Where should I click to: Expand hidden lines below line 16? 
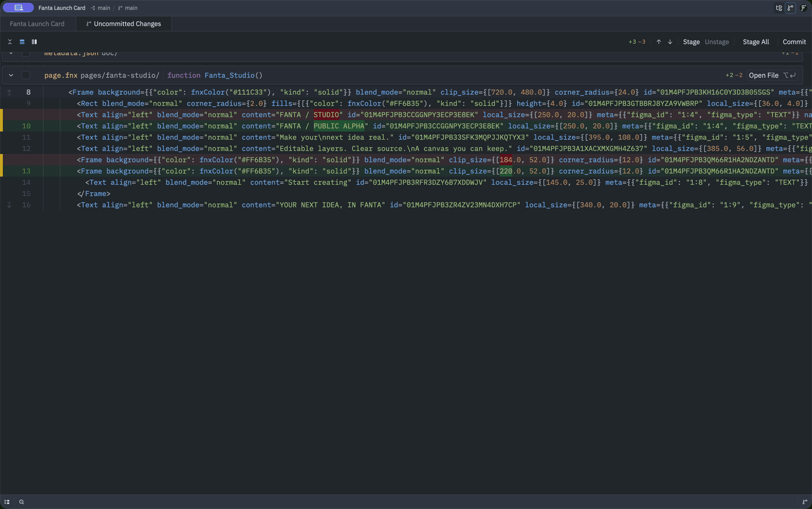(x=9, y=205)
